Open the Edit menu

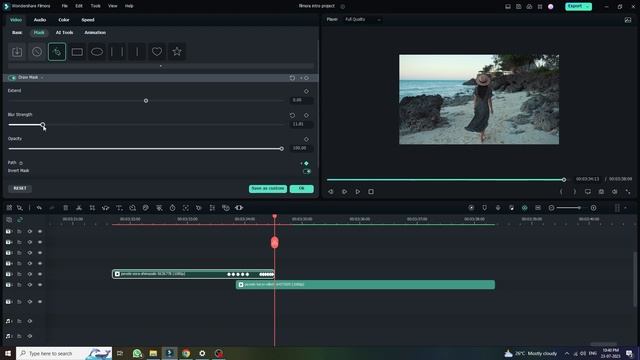click(79, 6)
